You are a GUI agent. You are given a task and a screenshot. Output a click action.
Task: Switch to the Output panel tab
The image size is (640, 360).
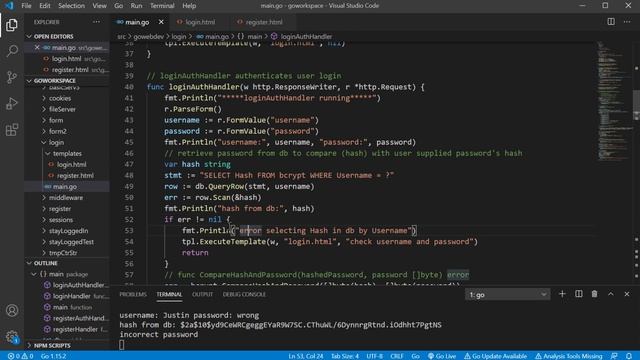202,294
